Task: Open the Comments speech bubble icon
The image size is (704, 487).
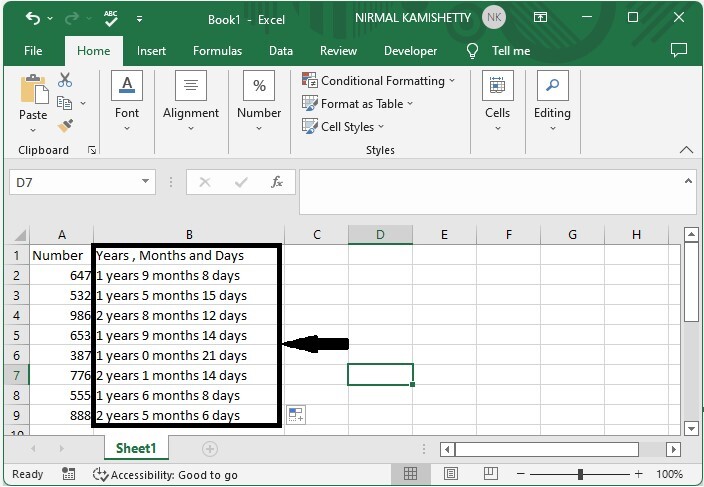Action: (x=678, y=50)
